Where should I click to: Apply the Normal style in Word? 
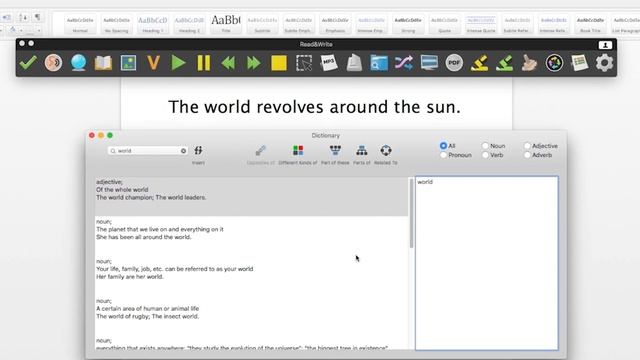pyautogui.click(x=80, y=24)
